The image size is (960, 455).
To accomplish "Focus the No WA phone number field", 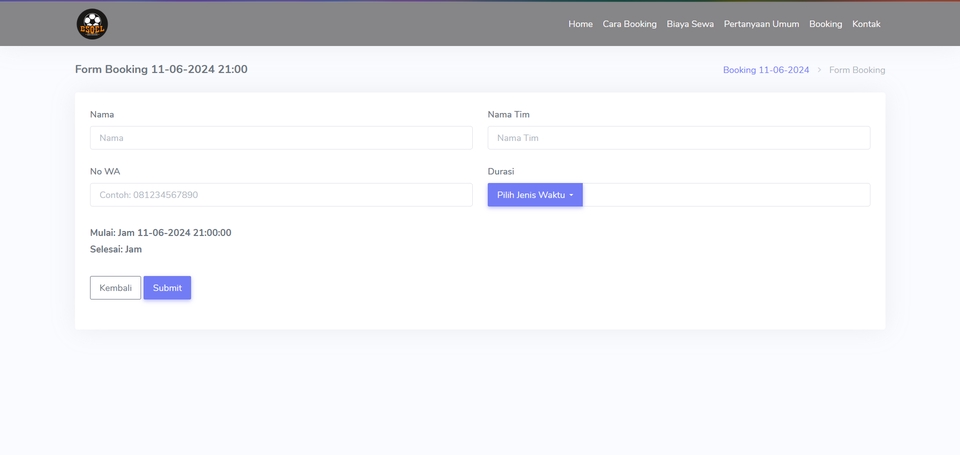I will point(281,195).
